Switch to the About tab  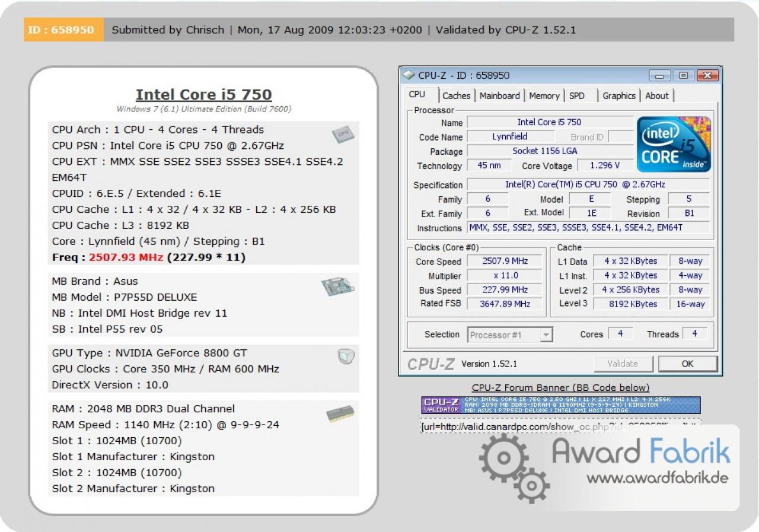tap(657, 95)
